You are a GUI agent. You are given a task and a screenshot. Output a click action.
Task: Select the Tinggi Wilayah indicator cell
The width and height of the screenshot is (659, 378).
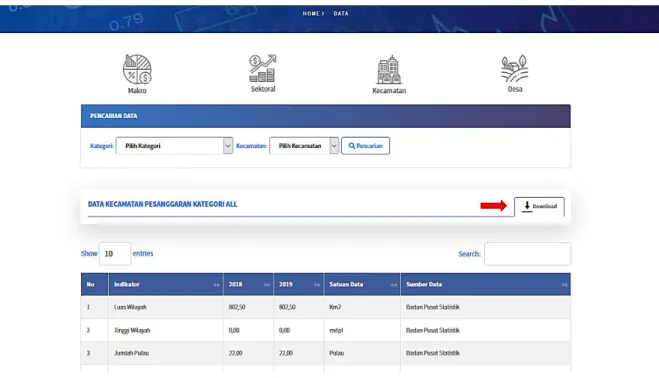pyautogui.click(x=166, y=330)
